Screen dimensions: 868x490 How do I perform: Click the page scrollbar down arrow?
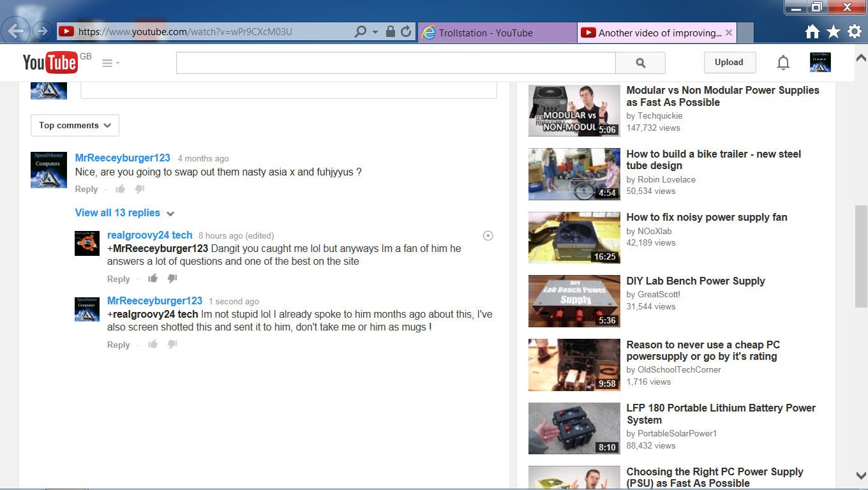861,475
